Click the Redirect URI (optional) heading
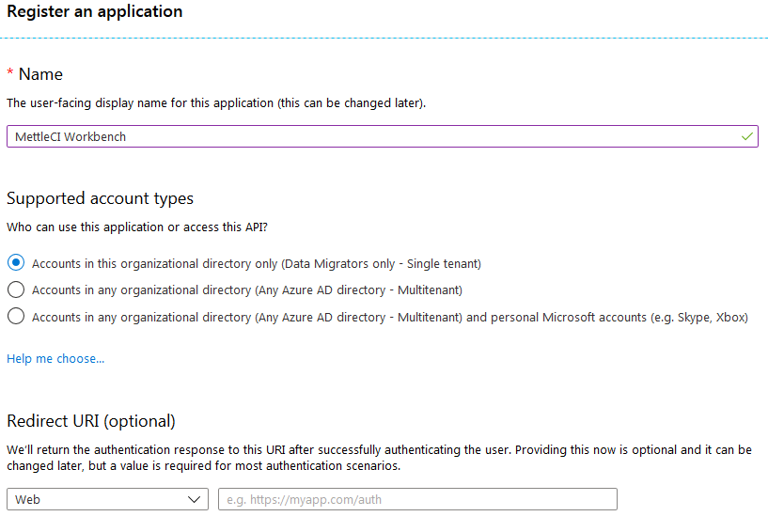The width and height of the screenshot is (768, 532). pos(91,420)
